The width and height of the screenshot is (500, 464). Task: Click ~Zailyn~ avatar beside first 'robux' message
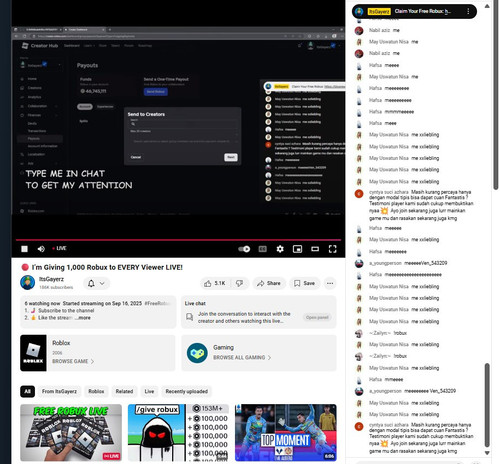pos(359,333)
